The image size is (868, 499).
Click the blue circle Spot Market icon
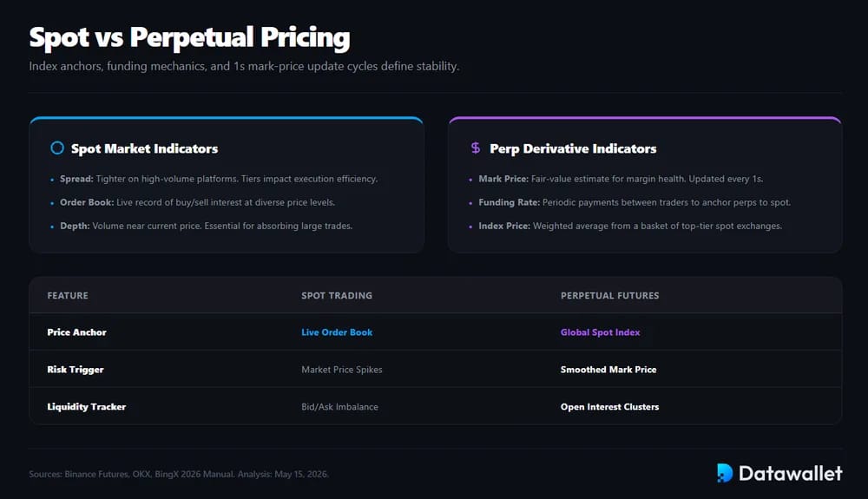click(57, 148)
